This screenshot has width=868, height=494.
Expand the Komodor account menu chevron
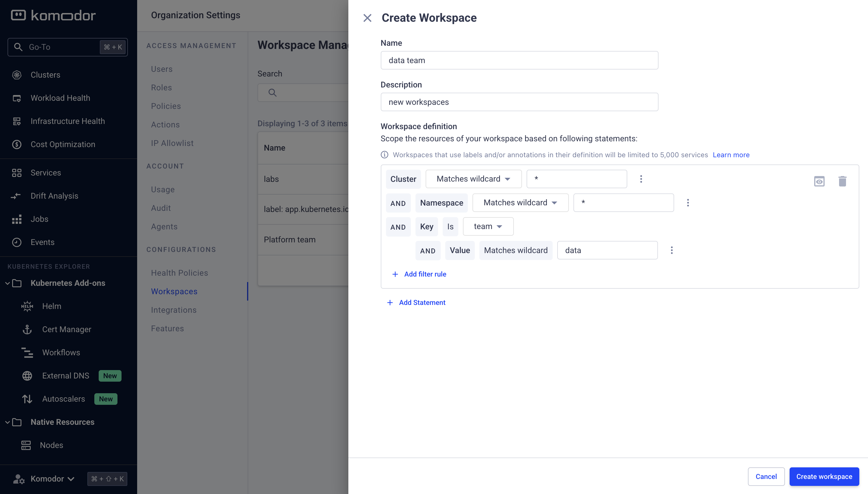[x=71, y=479]
